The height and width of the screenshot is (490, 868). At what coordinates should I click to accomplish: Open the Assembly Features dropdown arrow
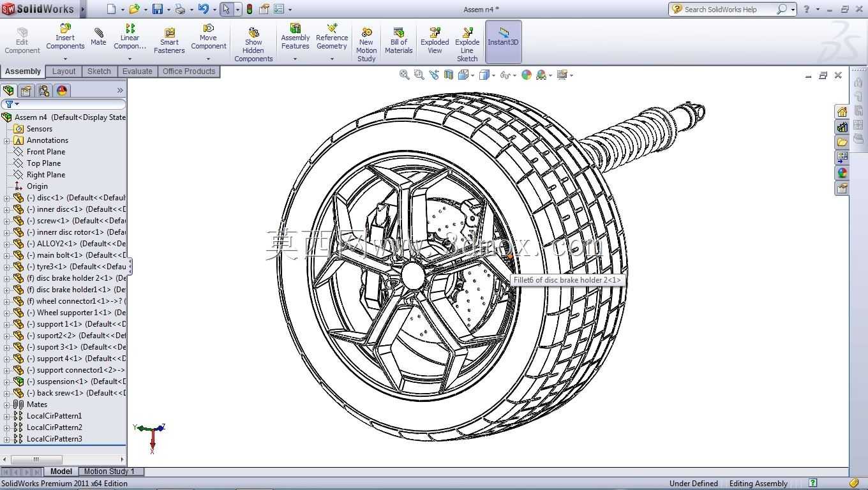295,59
